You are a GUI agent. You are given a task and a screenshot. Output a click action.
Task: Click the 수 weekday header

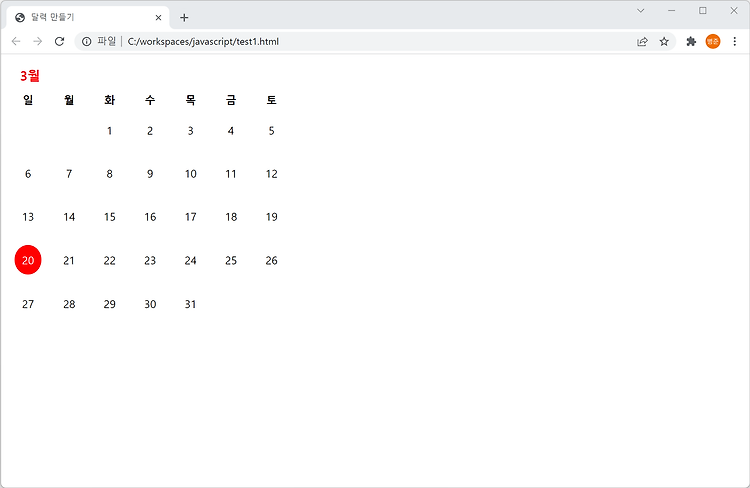[x=150, y=100]
